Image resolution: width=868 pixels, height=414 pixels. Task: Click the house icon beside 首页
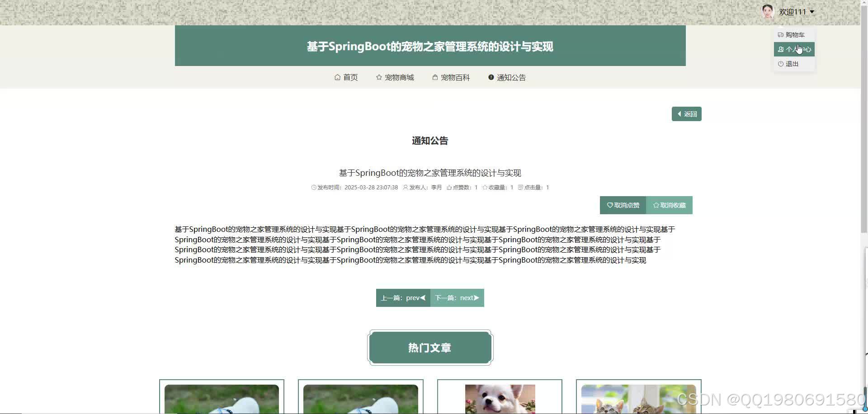(336, 77)
